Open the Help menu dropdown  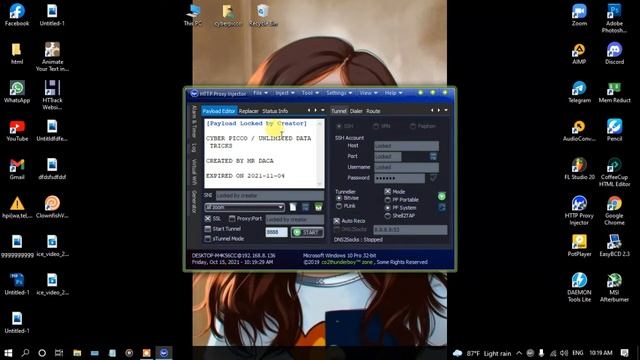[x=393, y=93]
